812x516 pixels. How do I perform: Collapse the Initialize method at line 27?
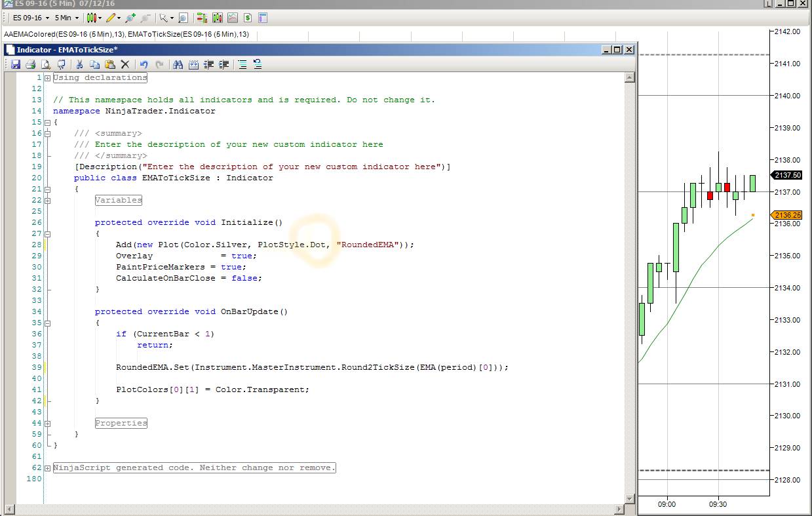47,233
